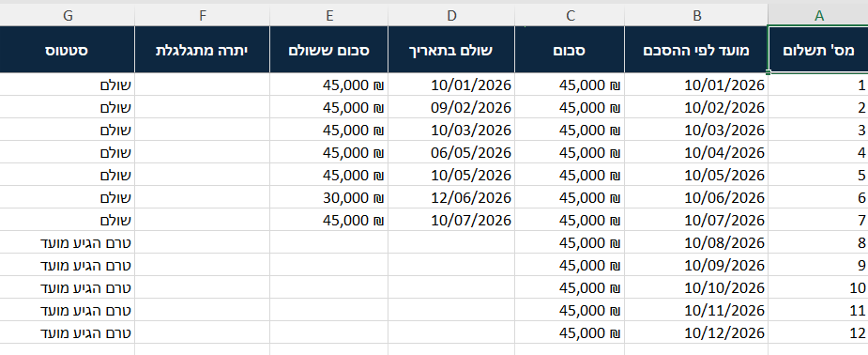The height and width of the screenshot is (355, 868).
Task: Select column C header
Action: pos(571,16)
